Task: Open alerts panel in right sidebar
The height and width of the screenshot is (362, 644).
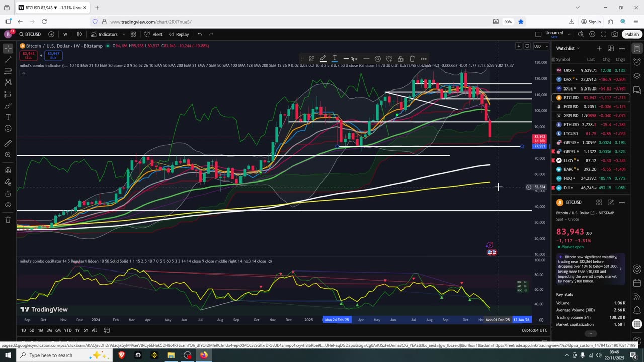Action: point(637,62)
